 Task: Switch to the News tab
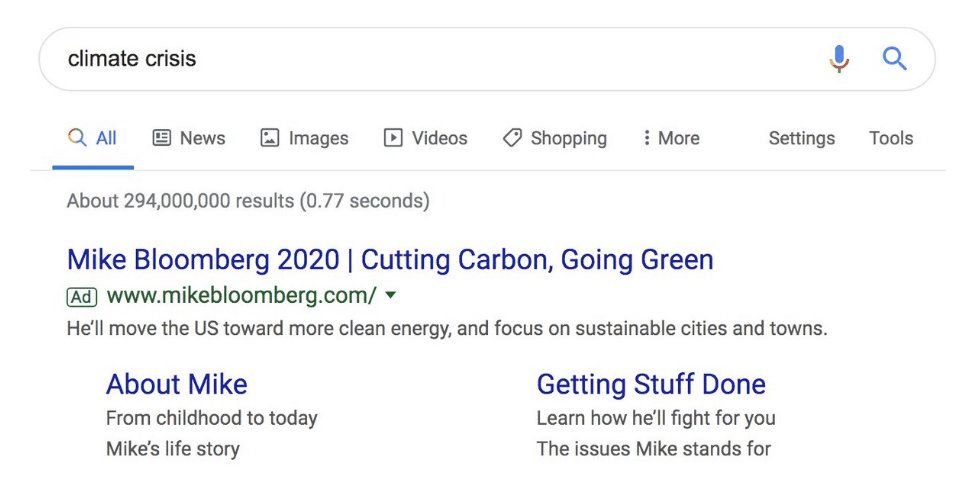pyautogui.click(x=189, y=138)
